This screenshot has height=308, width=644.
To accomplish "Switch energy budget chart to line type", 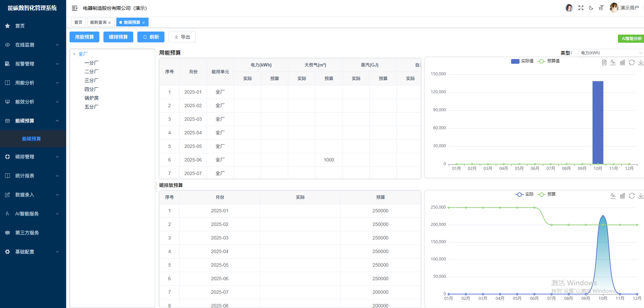I will (613, 62).
